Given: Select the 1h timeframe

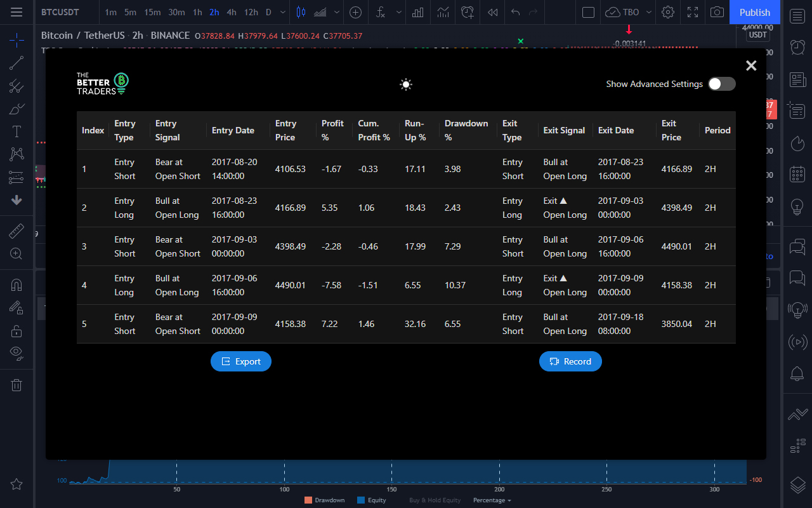Looking at the screenshot, I should coord(197,12).
